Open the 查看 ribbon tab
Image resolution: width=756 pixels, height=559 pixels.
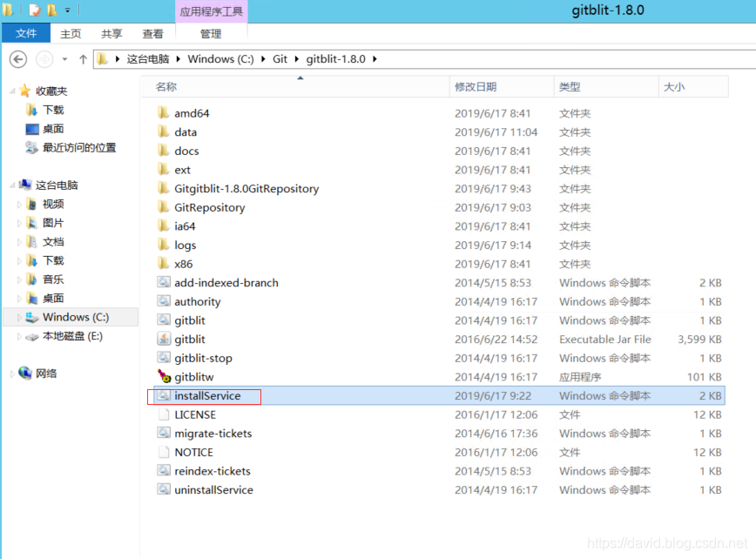click(x=152, y=34)
